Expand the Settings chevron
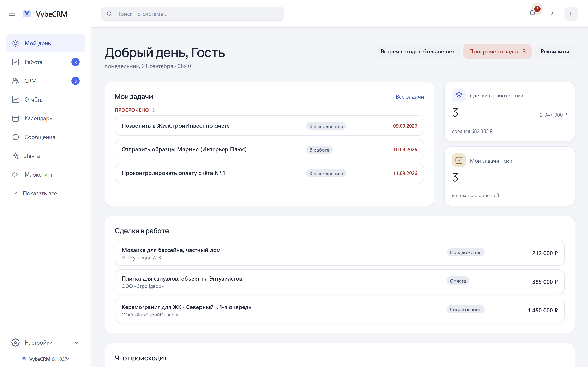Viewport: 588px width, 367px height. [x=76, y=343]
